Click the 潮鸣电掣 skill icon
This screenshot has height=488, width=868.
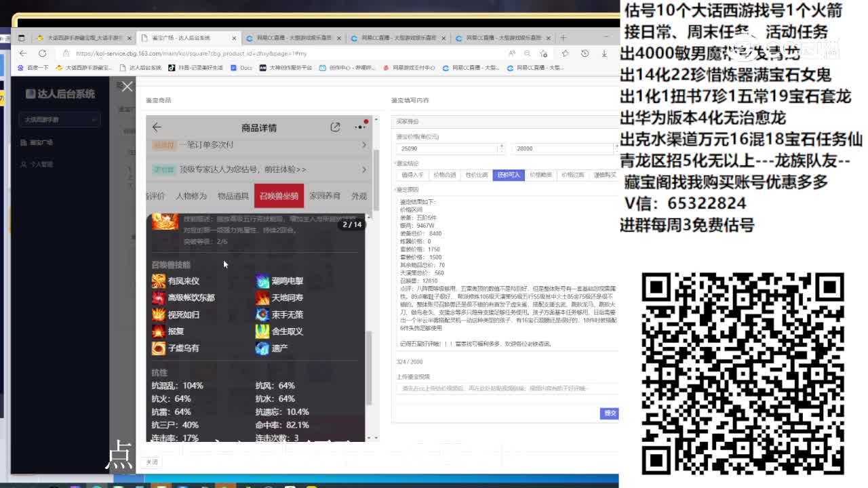click(262, 281)
